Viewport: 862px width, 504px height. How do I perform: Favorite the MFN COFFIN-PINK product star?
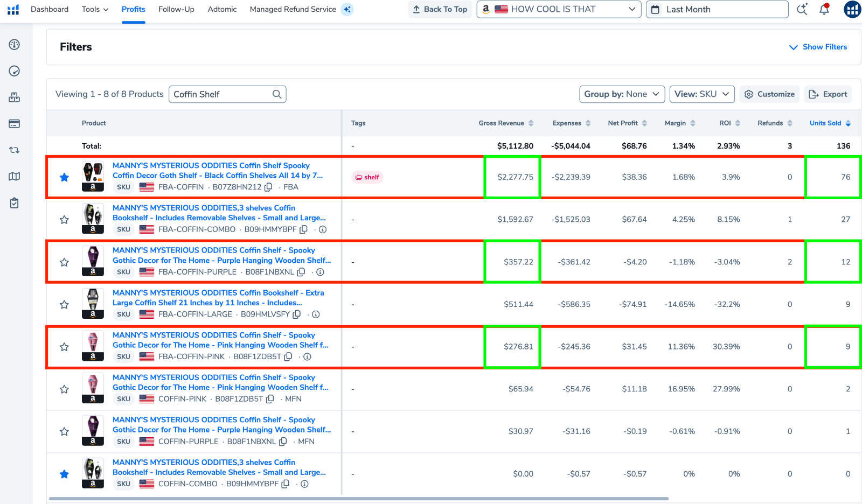[64, 389]
